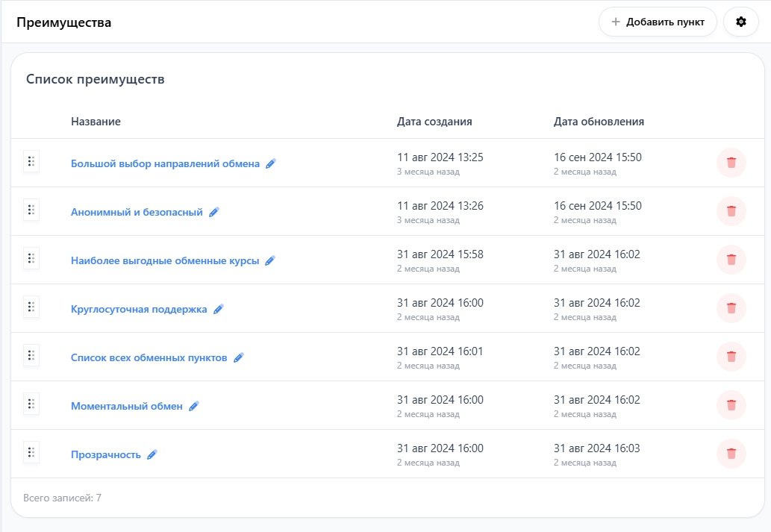This screenshot has height=532, width=771.
Task: Click the settings gear icon
Action: coord(740,22)
